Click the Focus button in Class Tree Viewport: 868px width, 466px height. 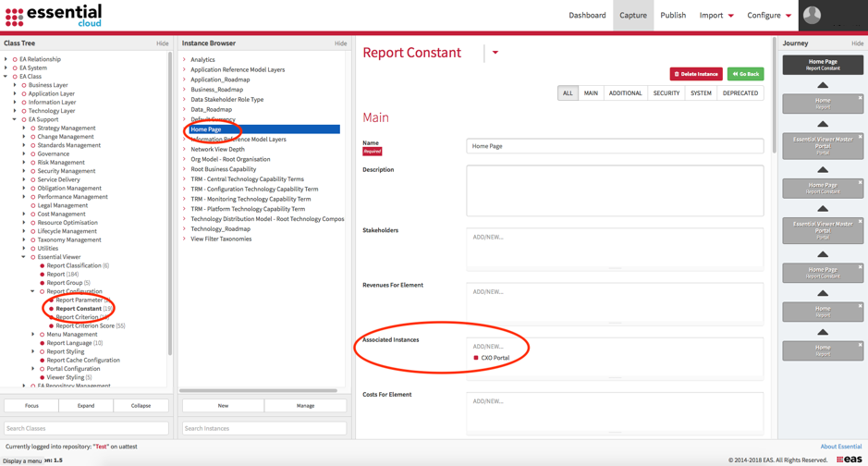point(31,406)
